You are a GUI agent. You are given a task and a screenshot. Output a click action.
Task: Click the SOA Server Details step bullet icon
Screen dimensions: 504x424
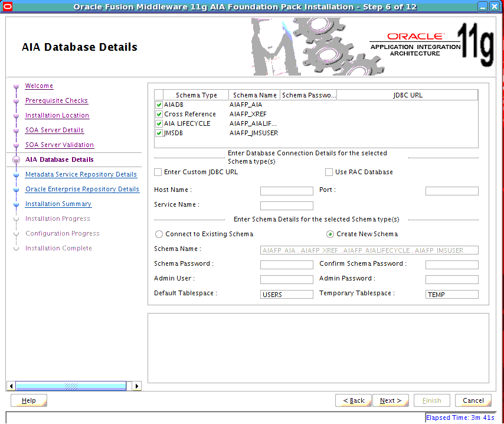point(16,131)
